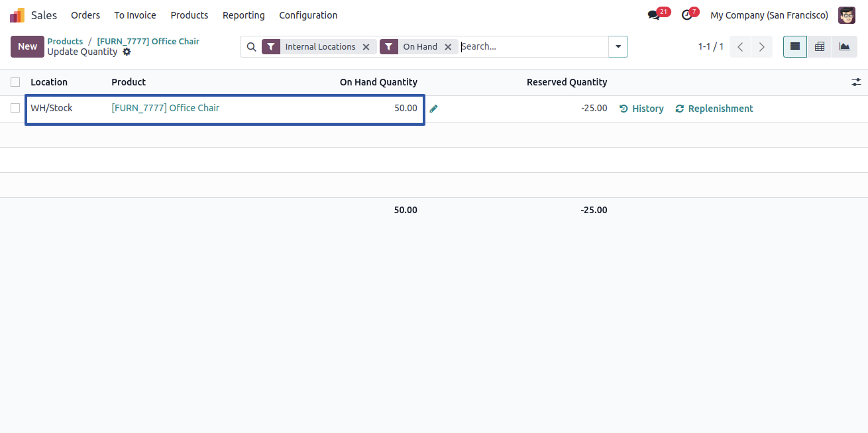Open the activities clock icon
Viewport: 868px width, 433px height.
[686, 15]
